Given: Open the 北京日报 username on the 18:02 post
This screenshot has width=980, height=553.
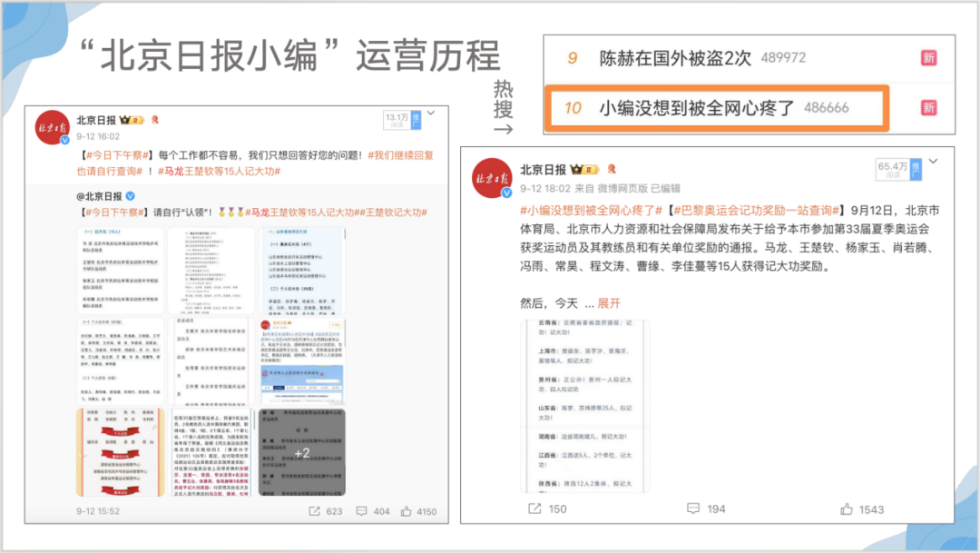Looking at the screenshot, I should [x=544, y=169].
